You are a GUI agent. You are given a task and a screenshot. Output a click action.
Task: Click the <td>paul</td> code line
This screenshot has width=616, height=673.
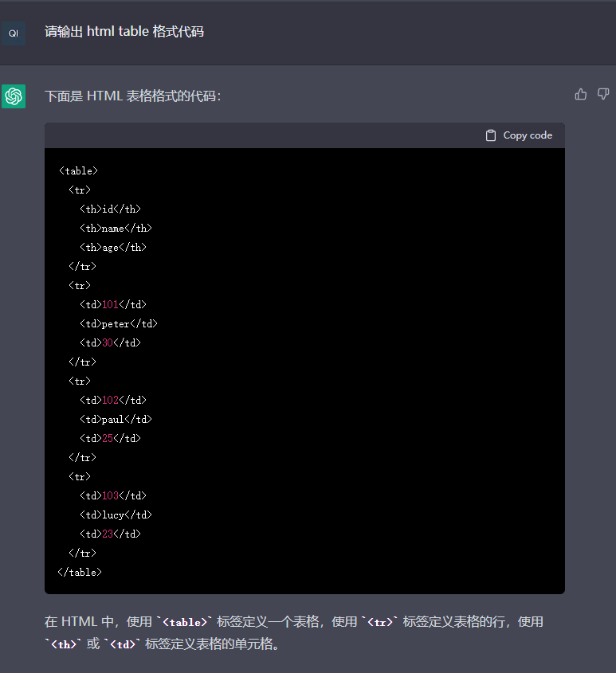[x=116, y=420]
